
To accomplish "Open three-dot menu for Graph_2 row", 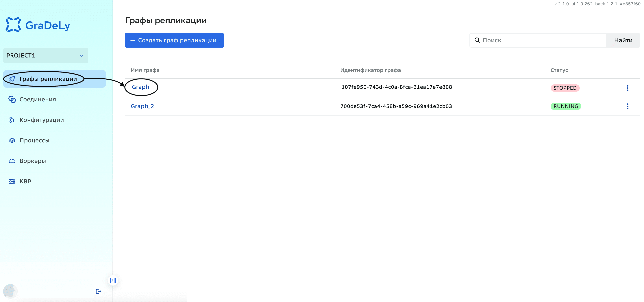I will [x=628, y=106].
